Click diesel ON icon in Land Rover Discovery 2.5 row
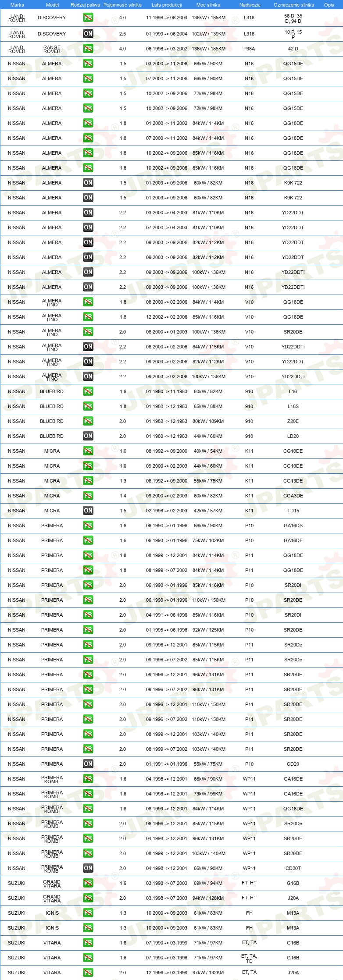 [88, 34]
